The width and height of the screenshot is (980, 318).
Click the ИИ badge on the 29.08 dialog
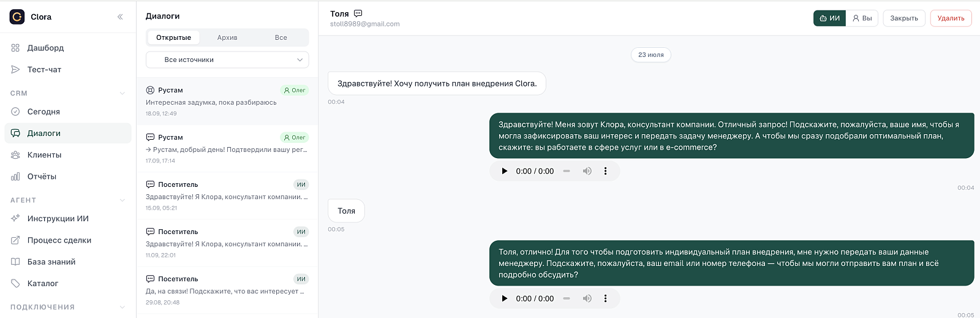coord(301,279)
